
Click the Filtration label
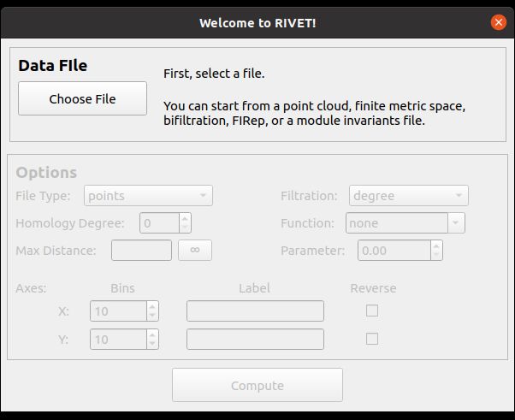(309, 196)
